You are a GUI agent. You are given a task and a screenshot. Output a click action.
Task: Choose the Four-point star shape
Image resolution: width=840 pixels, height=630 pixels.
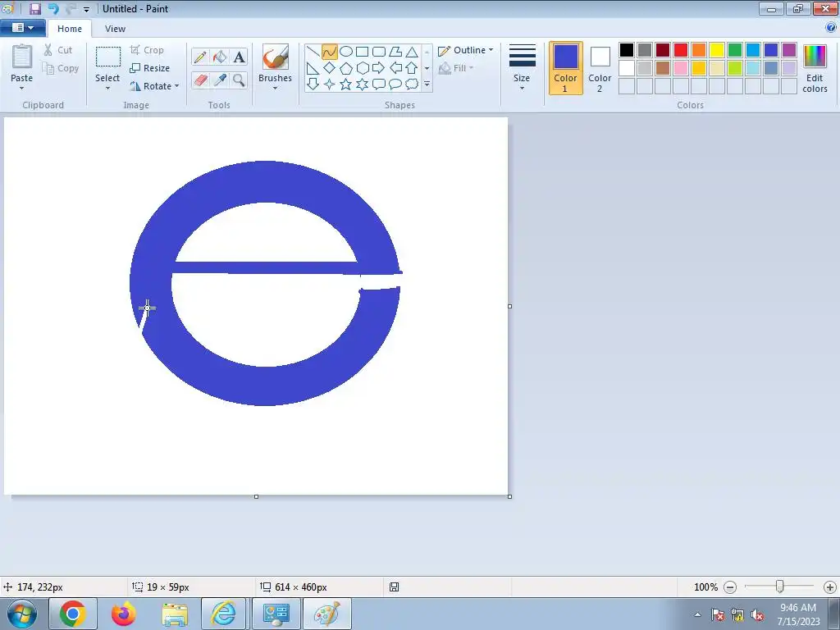[x=330, y=84]
